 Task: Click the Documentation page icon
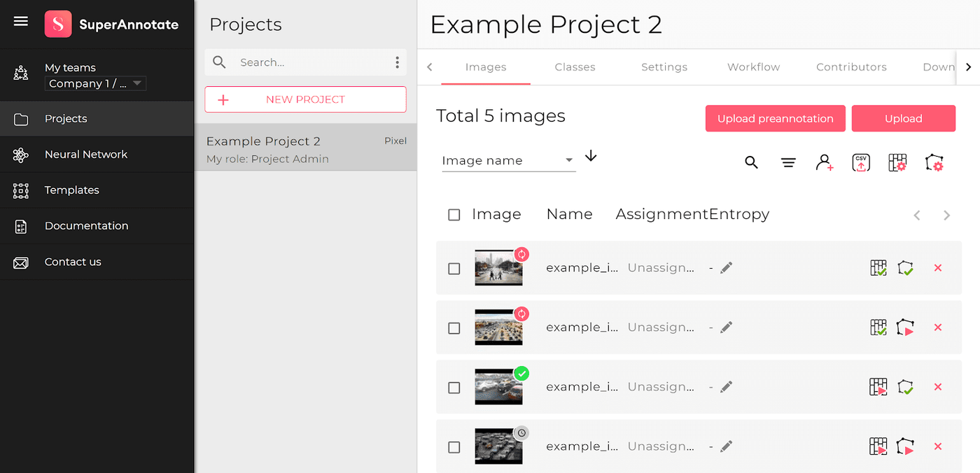click(21, 226)
